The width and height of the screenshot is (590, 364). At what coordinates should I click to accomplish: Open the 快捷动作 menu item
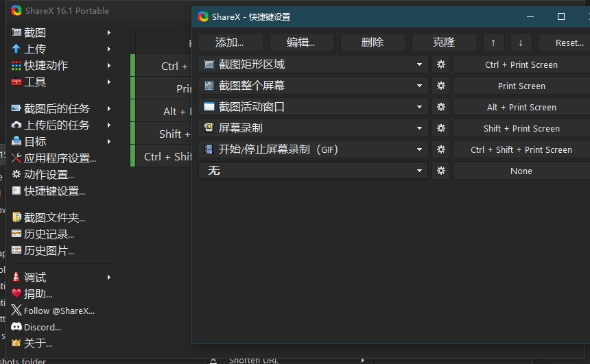pyautogui.click(x=62, y=65)
